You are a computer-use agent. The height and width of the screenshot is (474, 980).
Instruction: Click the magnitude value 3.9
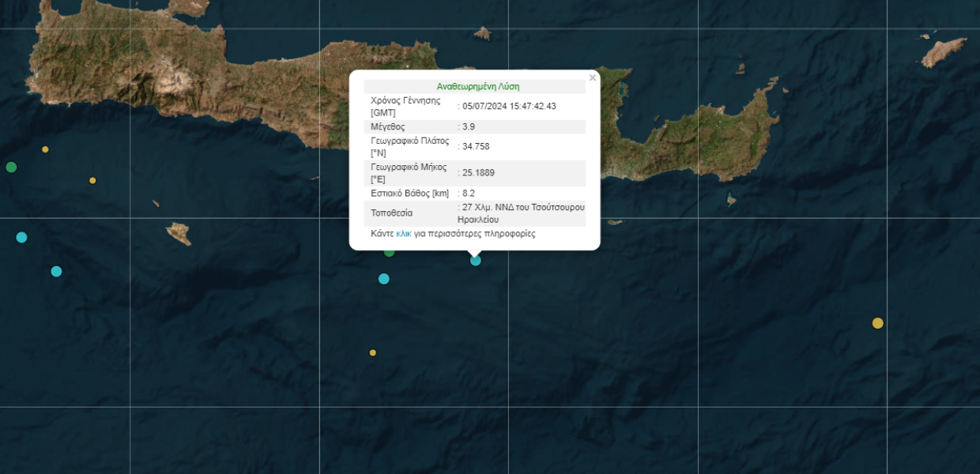point(469,126)
